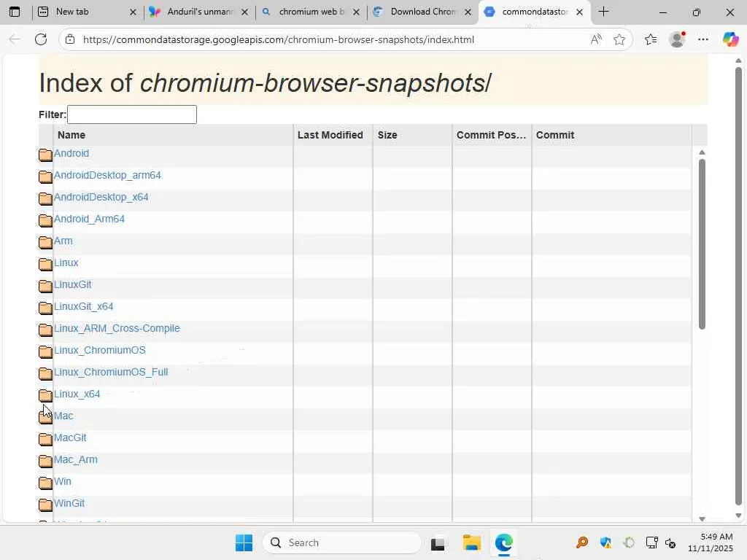Viewport: 747px width, 560px height.
Task: Show the clock and date panel
Action: 711,542
